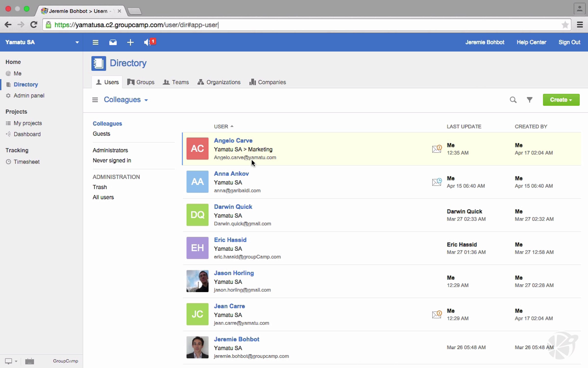Screen dimensions: 588x368
Task: Open the Colleagues view dropdown
Action: tap(126, 100)
